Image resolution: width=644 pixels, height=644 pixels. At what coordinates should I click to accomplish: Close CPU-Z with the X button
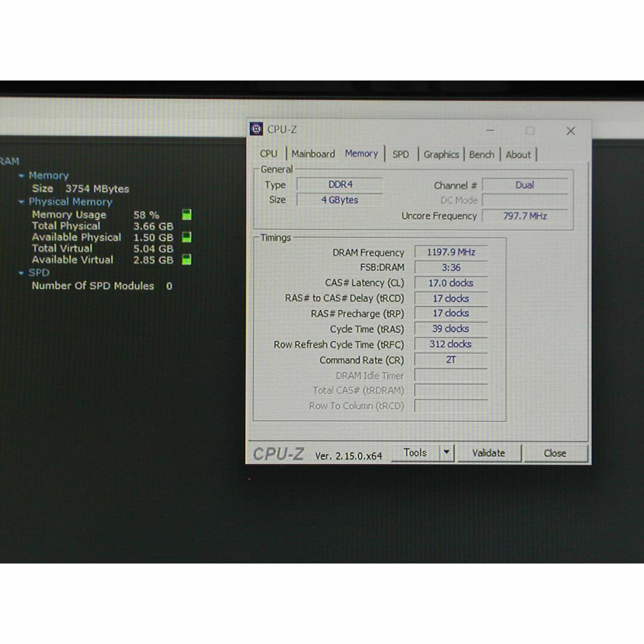571,131
